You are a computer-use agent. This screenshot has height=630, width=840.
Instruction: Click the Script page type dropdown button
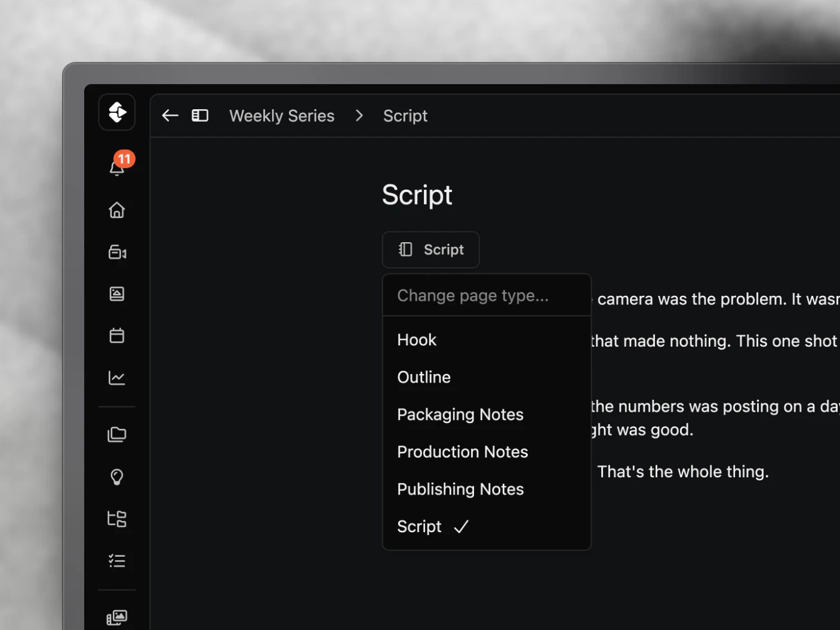click(x=430, y=249)
